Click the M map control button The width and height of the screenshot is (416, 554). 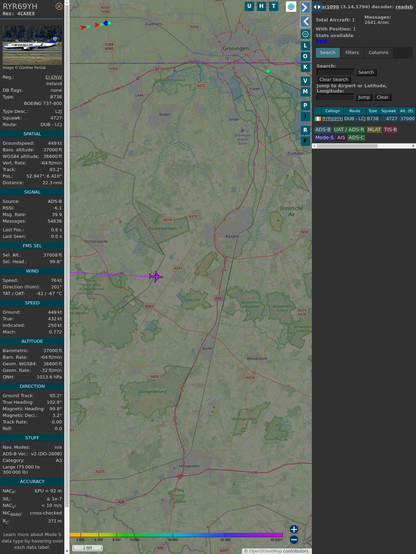pyautogui.click(x=305, y=92)
